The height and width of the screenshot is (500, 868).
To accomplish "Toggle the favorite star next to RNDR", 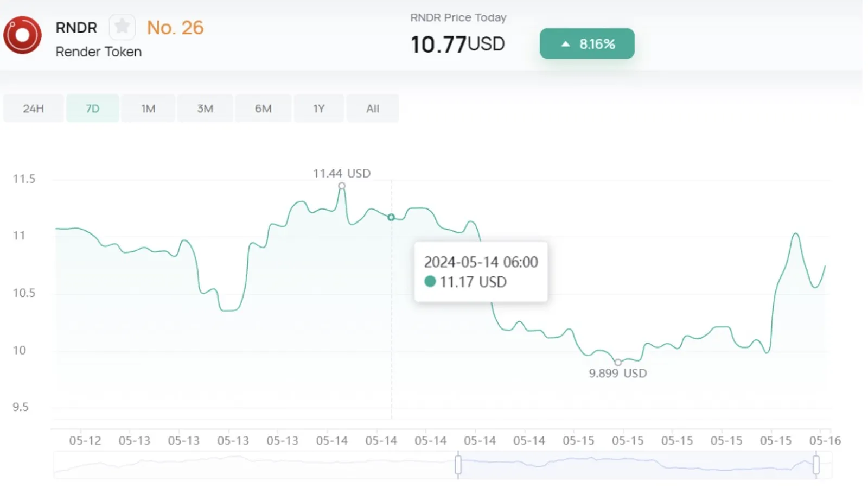I will point(122,27).
